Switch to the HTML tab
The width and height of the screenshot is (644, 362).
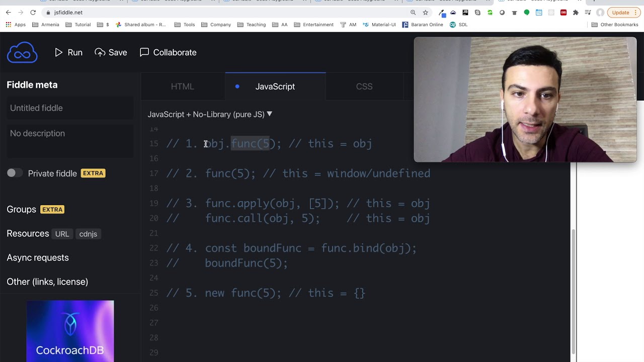182,86
